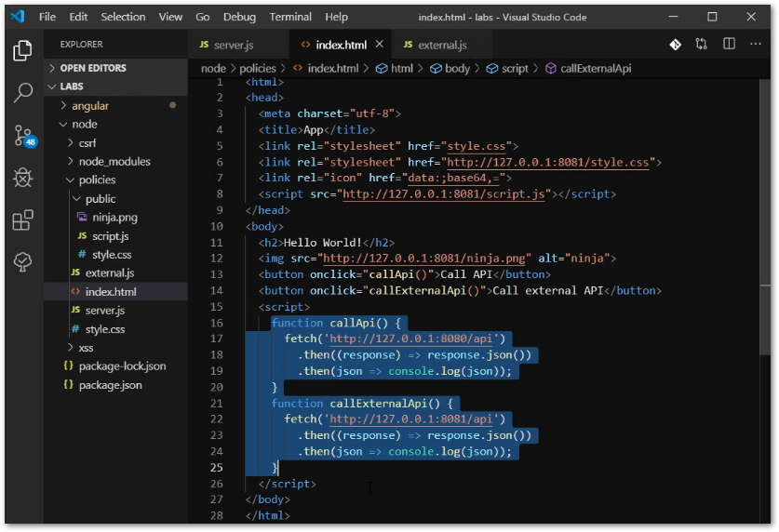Open package-lock.json file
Viewport: 779px width, 532px height.
(x=115, y=366)
